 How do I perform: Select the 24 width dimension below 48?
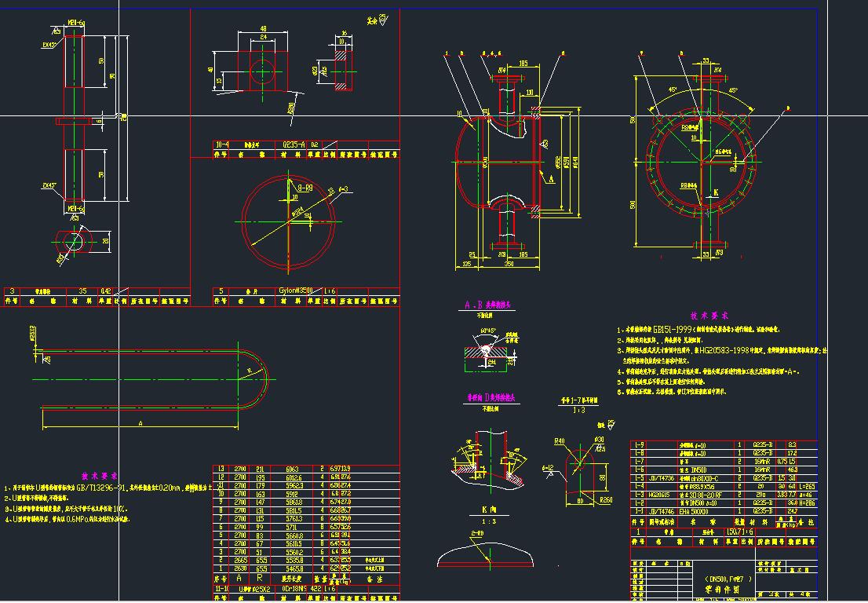tap(264, 37)
